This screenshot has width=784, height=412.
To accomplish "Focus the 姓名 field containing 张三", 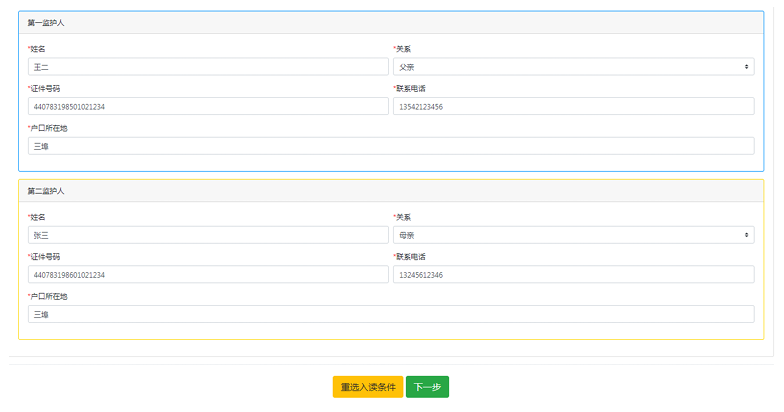I will 208,235.
